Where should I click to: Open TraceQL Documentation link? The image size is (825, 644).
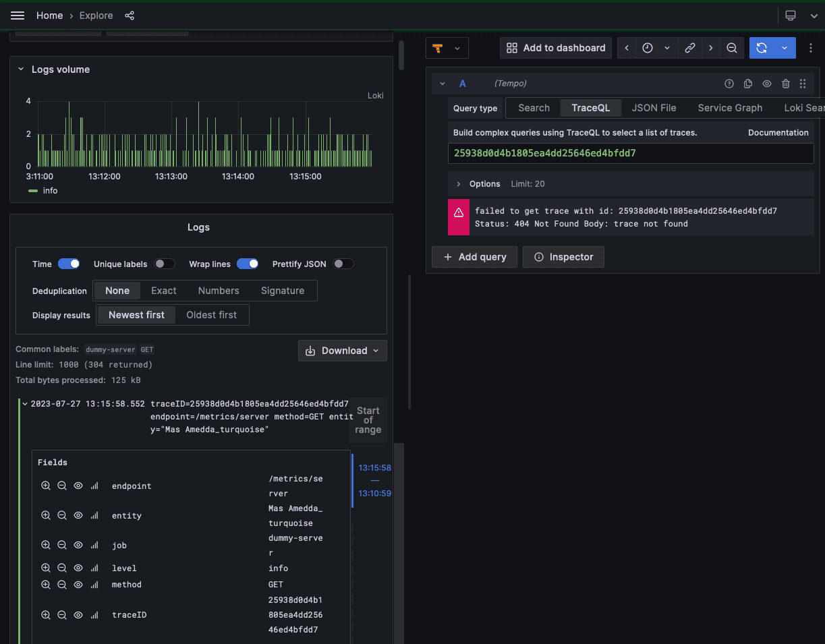(778, 132)
